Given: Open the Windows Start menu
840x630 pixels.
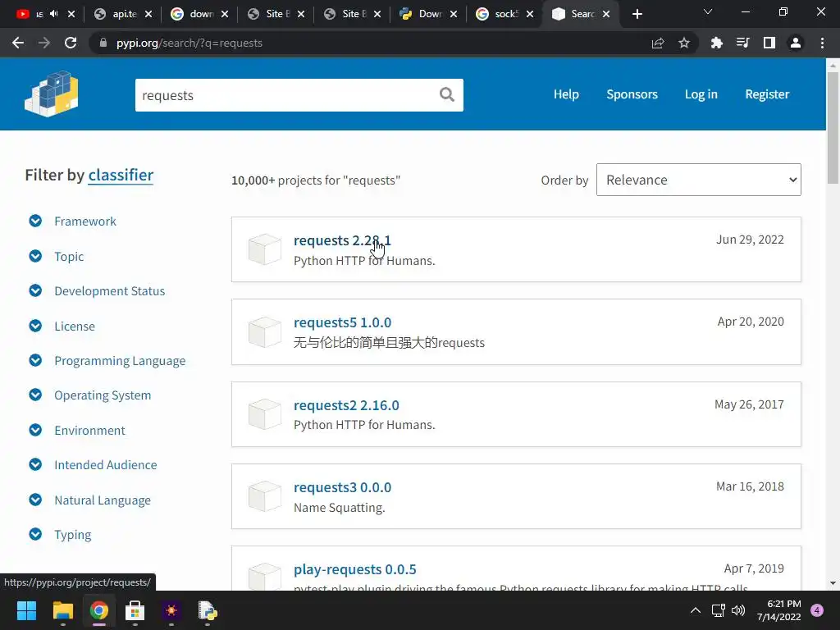Looking at the screenshot, I should (26, 610).
